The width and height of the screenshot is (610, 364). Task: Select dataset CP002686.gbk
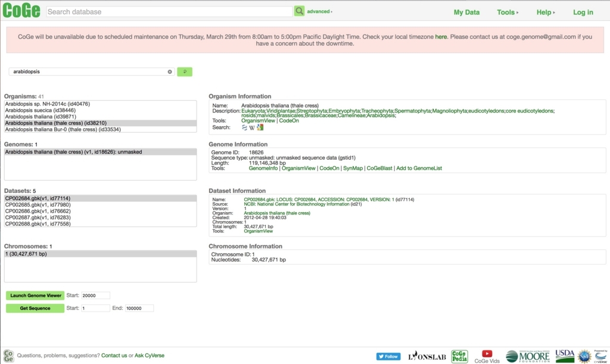[x=100, y=211]
